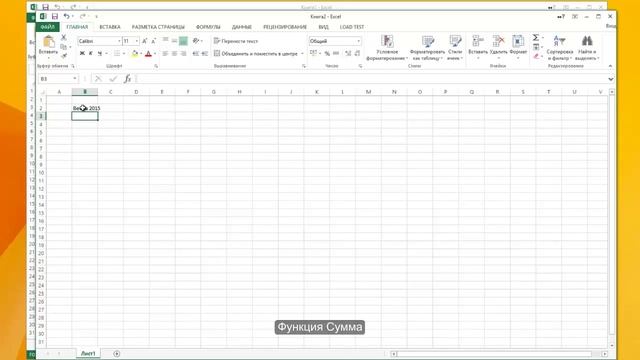Viewport: 640px width, 360px height.
Task: Cut selection using the scissors icon
Action: click(64, 37)
